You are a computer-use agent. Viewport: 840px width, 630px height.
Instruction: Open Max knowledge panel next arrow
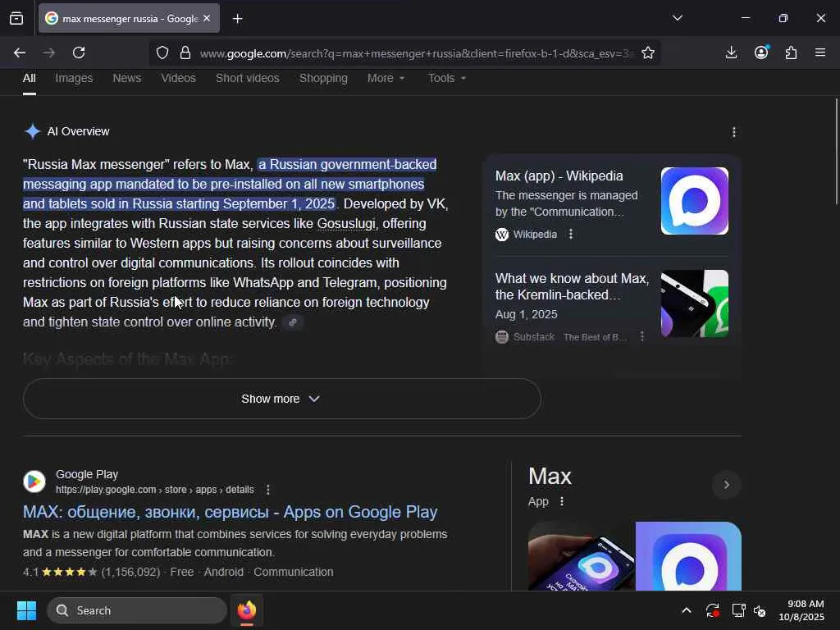click(727, 485)
